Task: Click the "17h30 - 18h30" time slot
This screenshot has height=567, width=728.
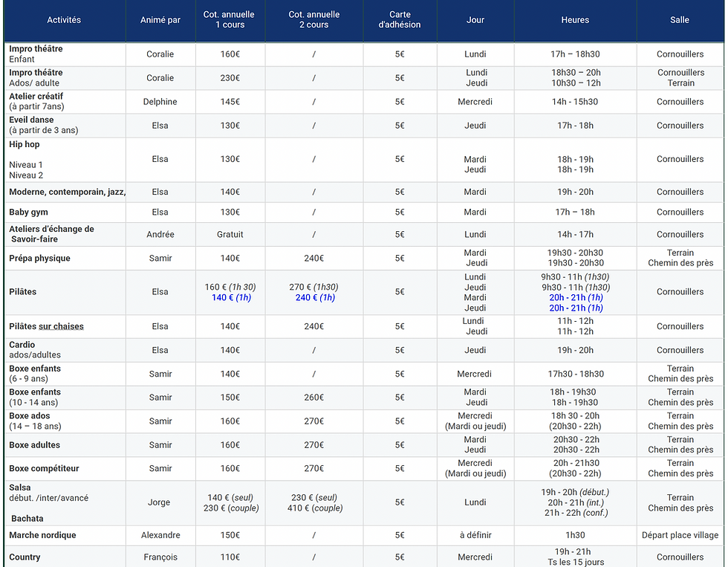Action: pos(576,374)
